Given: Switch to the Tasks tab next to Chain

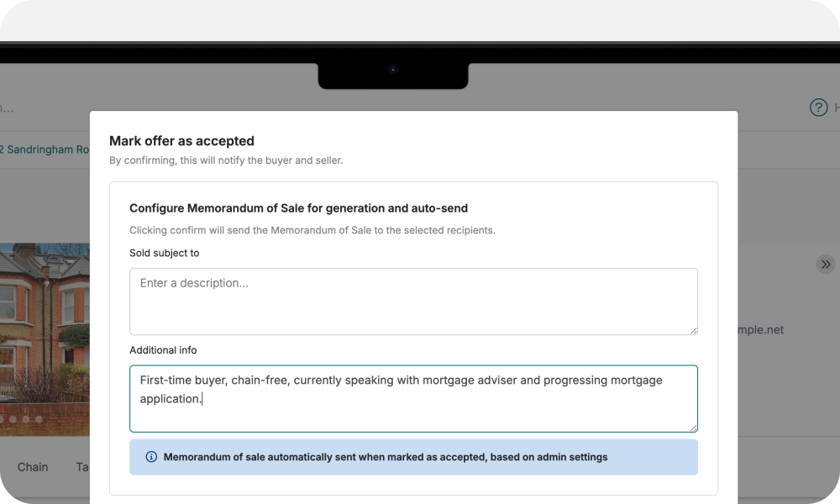Looking at the screenshot, I should 85,467.
